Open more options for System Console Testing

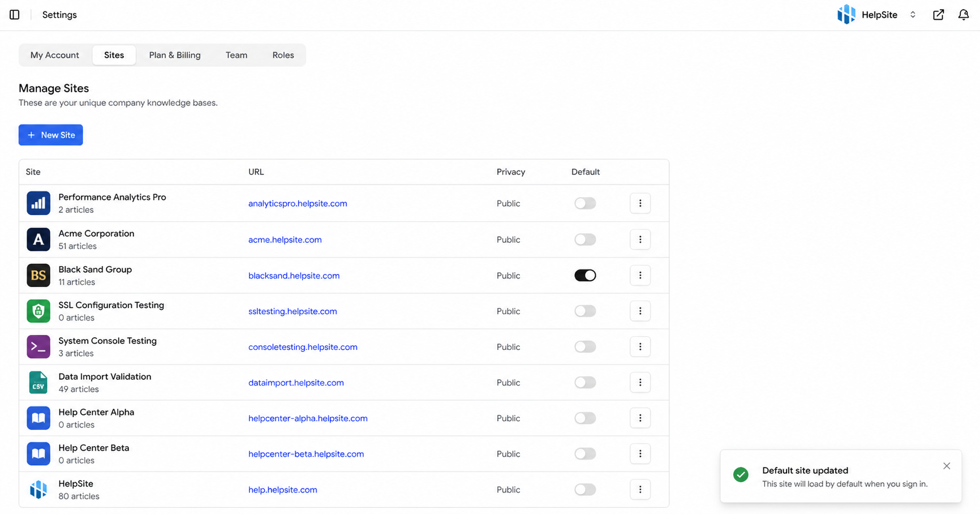640,347
